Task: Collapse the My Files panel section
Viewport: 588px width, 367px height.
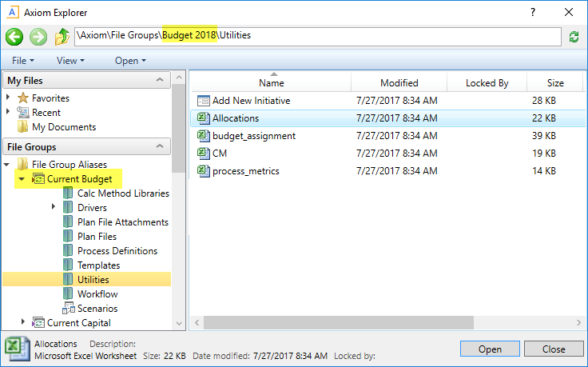Action: coord(162,81)
